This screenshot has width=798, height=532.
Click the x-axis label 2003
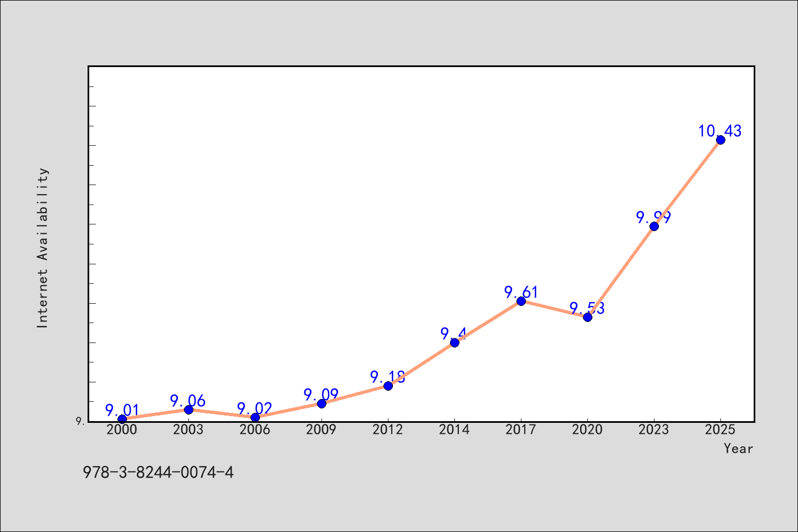188,430
